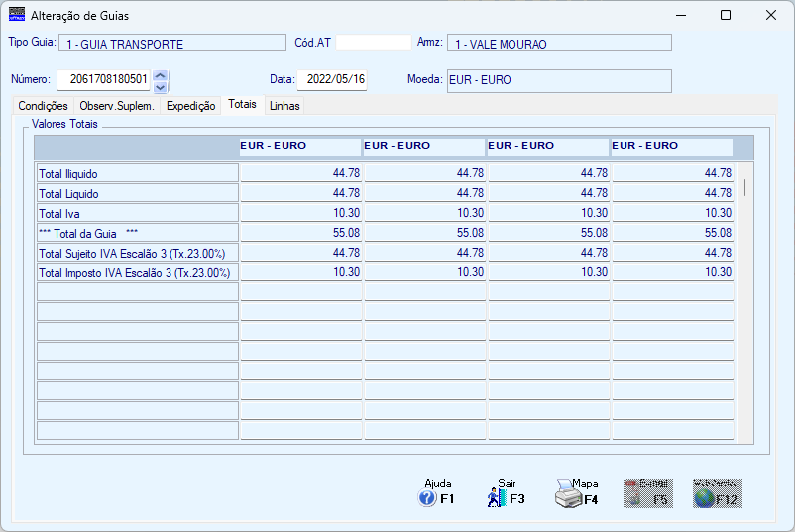Click Total da Guia value in first column
Image resolution: width=795 pixels, height=532 pixels.
pos(301,233)
